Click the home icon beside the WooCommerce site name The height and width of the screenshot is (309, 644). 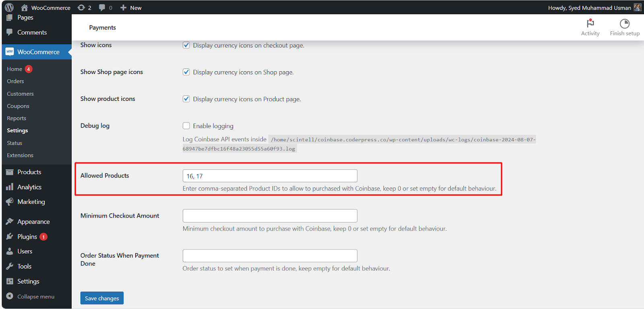pyautogui.click(x=25, y=8)
